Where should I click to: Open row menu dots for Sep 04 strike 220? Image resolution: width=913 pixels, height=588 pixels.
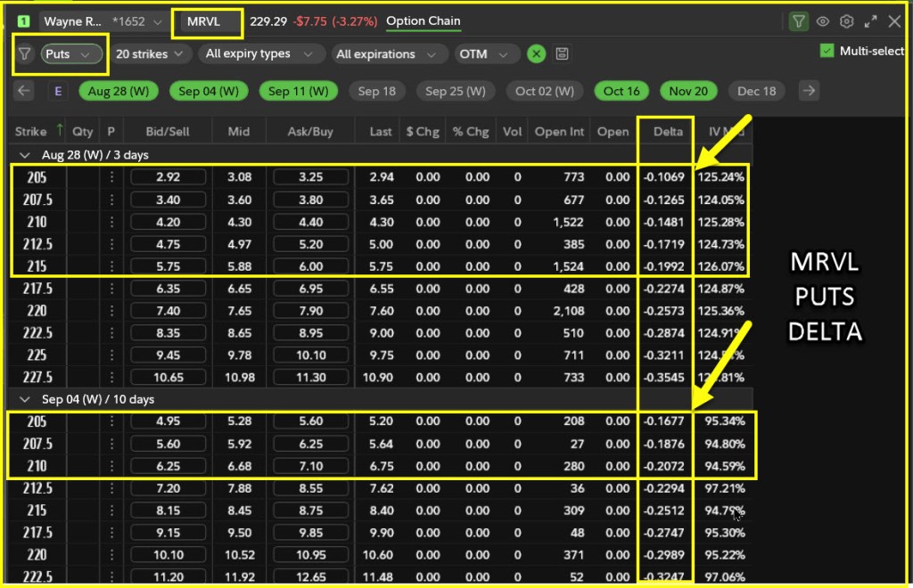(111, 555)
